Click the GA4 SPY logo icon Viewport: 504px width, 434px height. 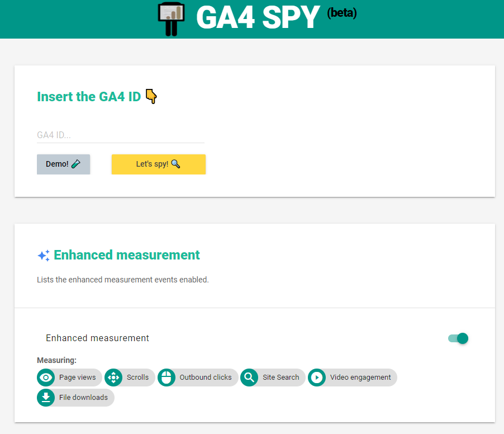coord(172,19)
